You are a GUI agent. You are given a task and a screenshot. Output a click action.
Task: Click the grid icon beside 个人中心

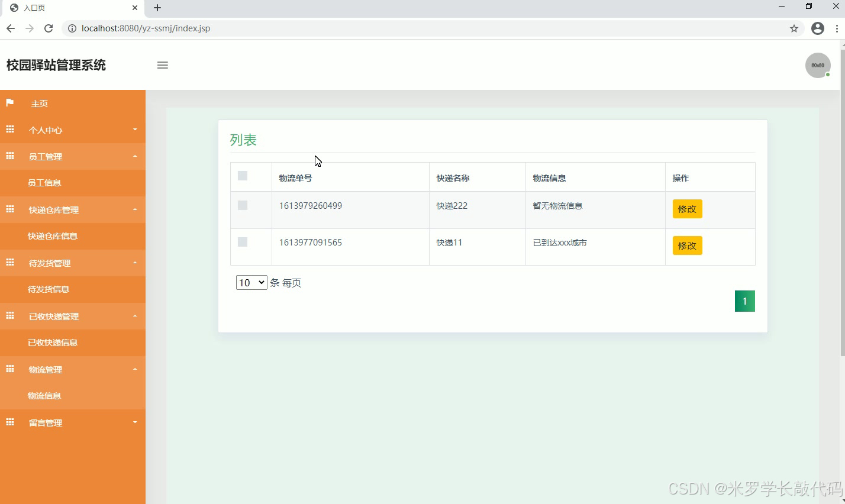coord(9,130)
